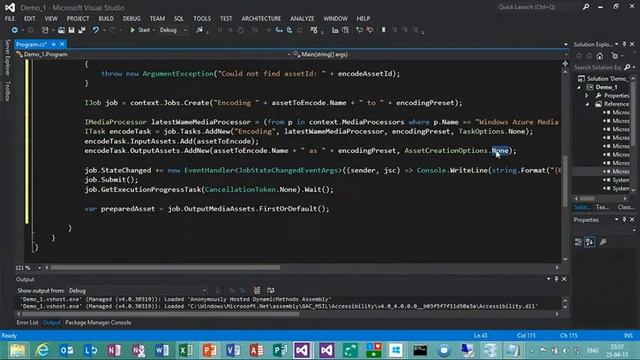This screenshot has height=360, width=640.
Task: Click Property Pages wrench icon
Action: pyautogui.click(x=603, y=242)
